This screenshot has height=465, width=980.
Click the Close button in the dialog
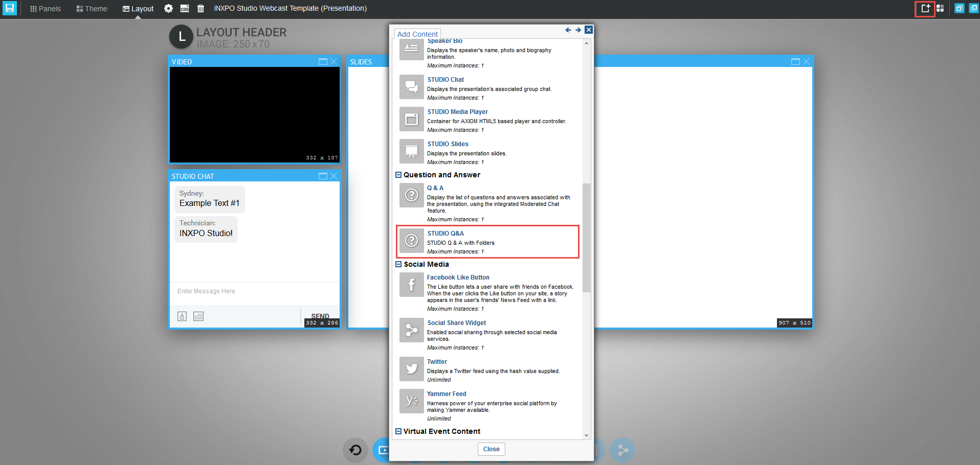491,449
